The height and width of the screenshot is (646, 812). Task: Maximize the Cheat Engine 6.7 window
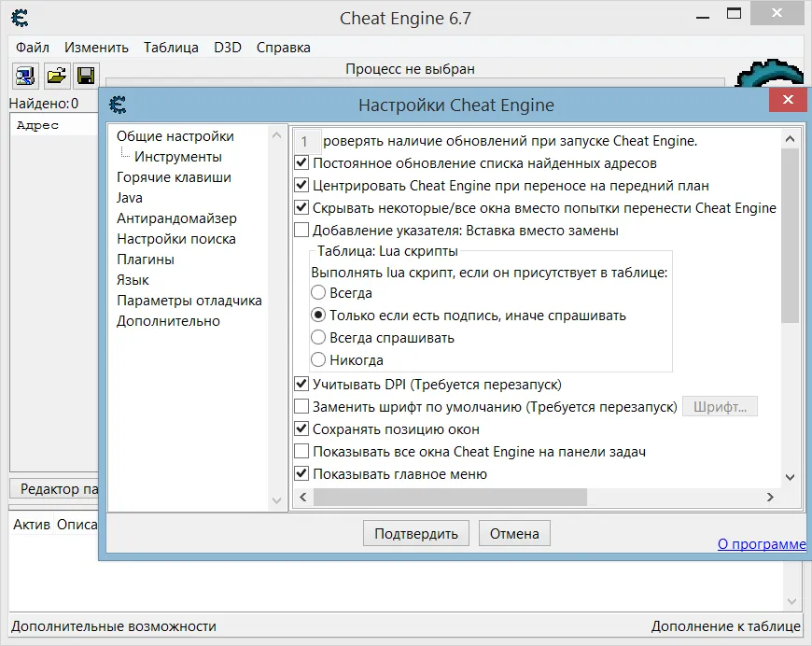734,14
